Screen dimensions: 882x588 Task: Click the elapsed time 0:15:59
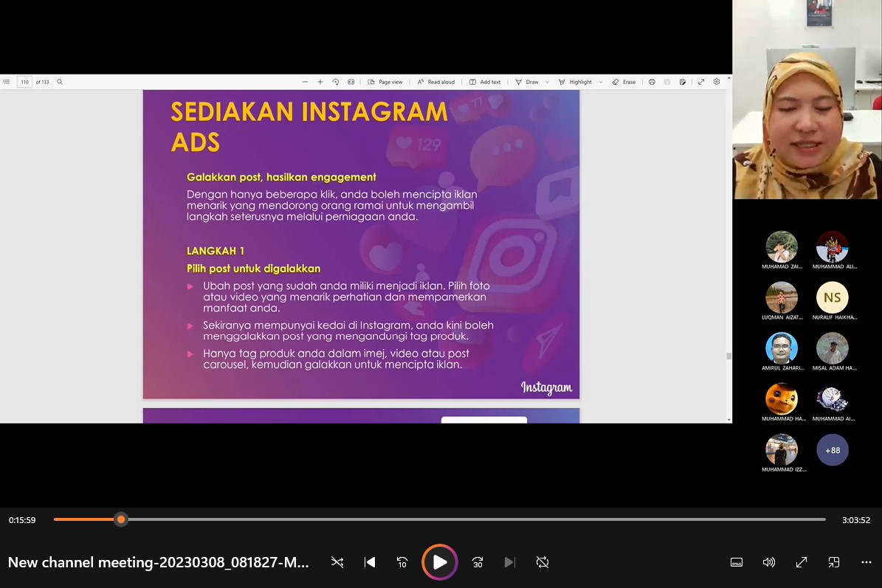pos(22,520)
